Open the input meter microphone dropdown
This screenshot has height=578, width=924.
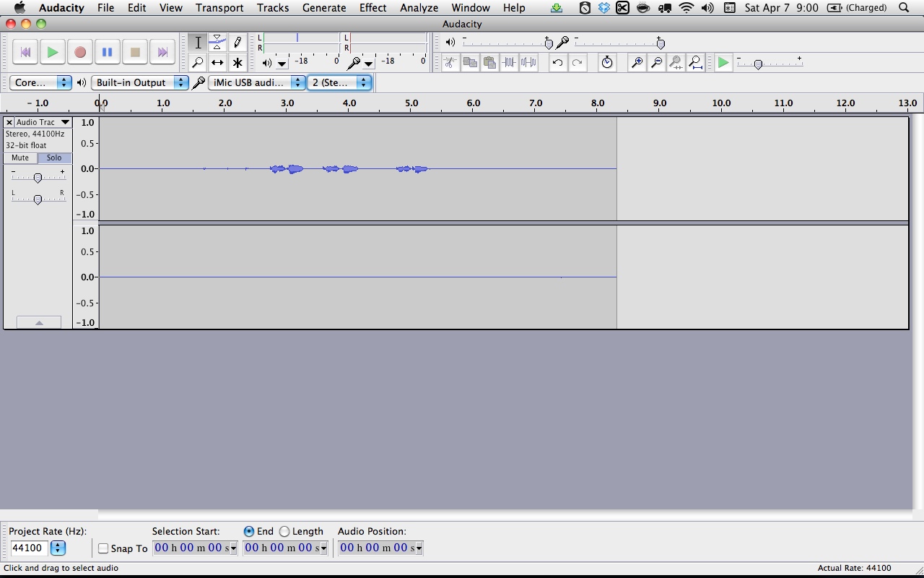368,64
